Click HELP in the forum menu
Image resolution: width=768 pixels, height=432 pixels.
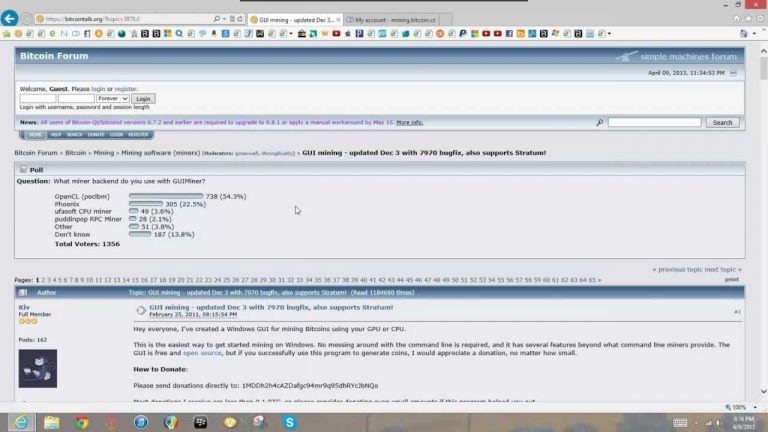tap(56, 135)
